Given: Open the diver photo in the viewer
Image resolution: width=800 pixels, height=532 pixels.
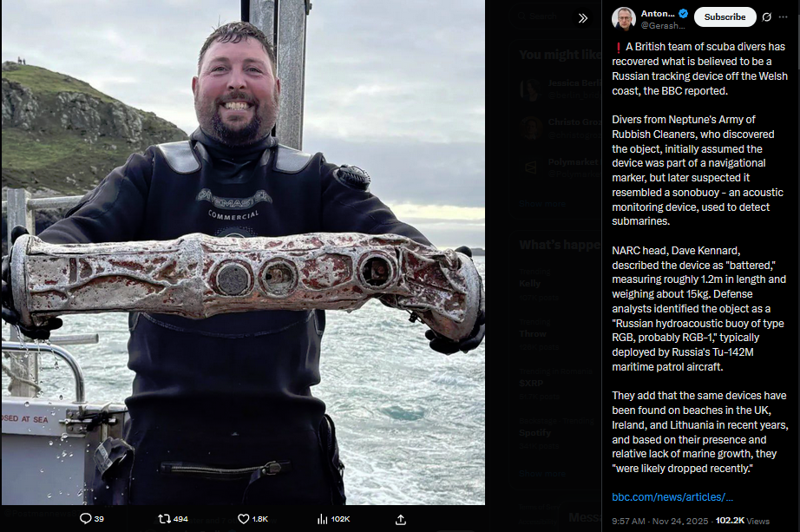Looking at the screenshot, I should (x=243, y=253).
